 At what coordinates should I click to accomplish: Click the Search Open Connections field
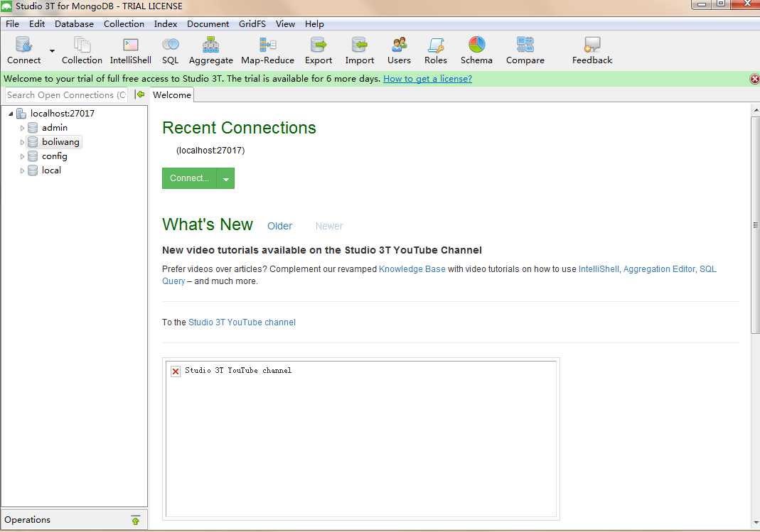pyautogui.click(x=66, y=95)
